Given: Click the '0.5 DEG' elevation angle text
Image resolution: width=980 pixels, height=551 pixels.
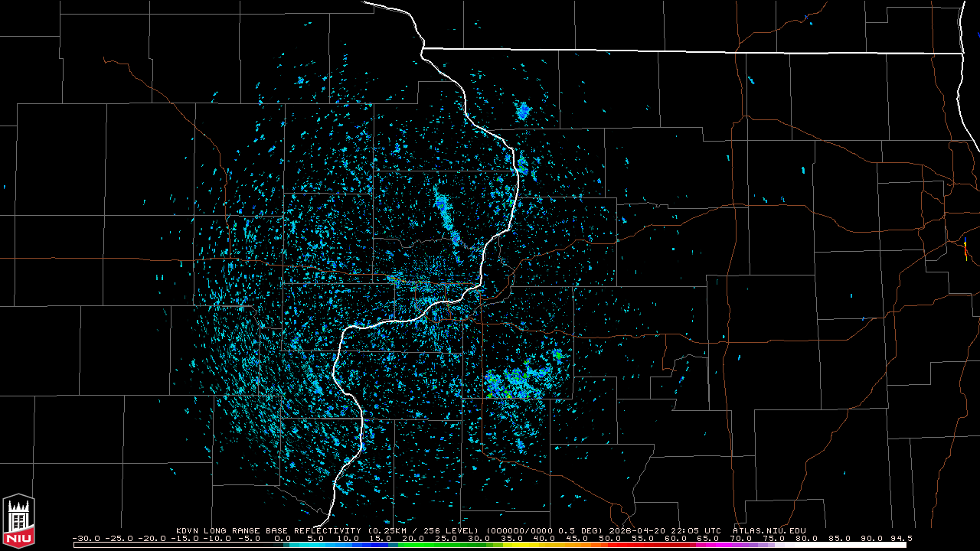Looking at the screenshot, I should pos(581,530).
